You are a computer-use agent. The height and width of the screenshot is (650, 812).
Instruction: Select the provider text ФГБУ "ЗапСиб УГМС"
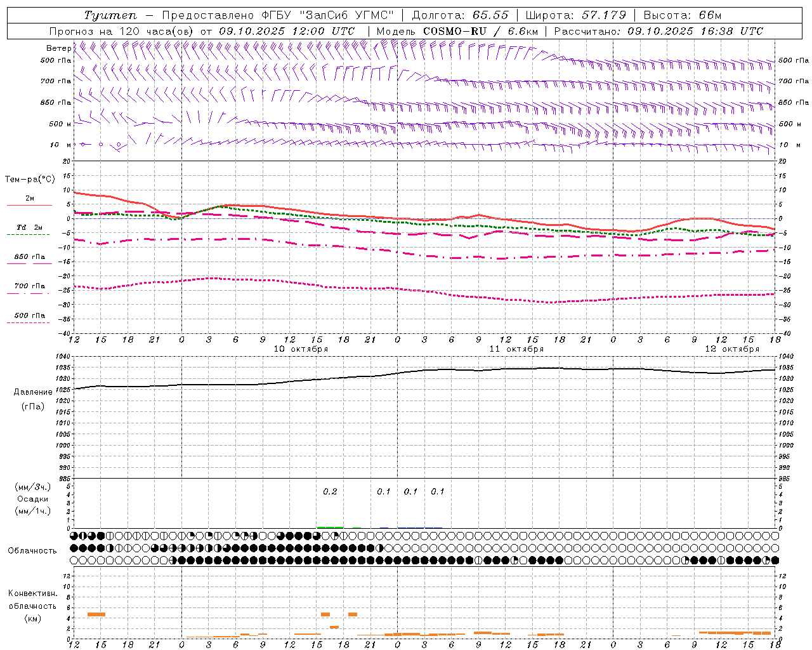pyautogui.click(x=328, y=15)
